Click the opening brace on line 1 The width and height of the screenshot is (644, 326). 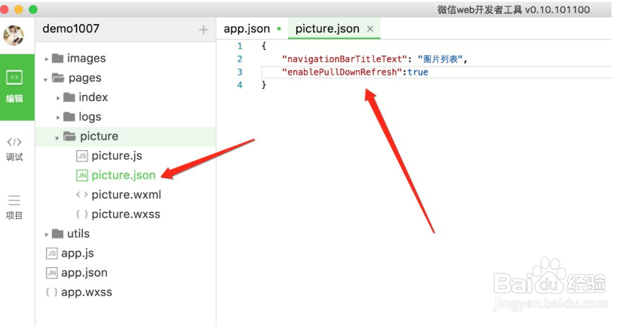click(x=264, y=46)
